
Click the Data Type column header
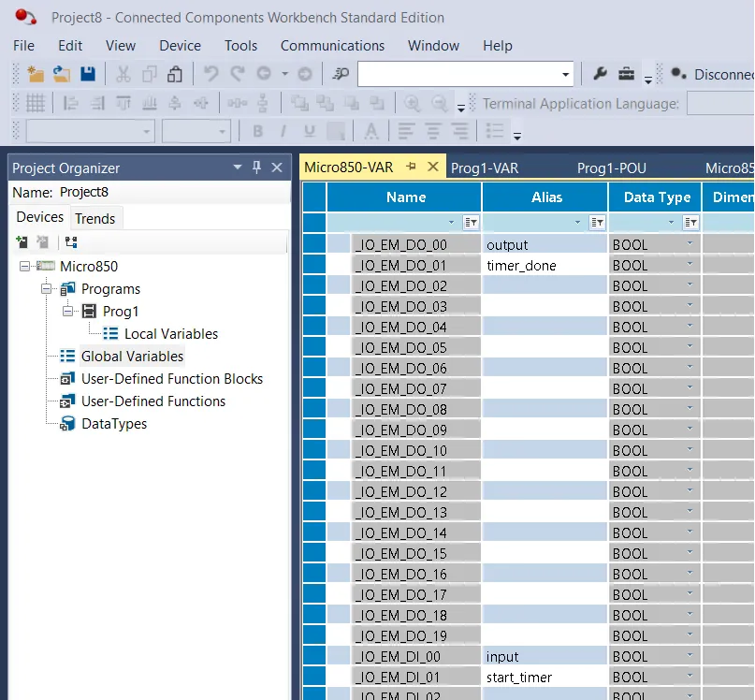pos(655,197)
